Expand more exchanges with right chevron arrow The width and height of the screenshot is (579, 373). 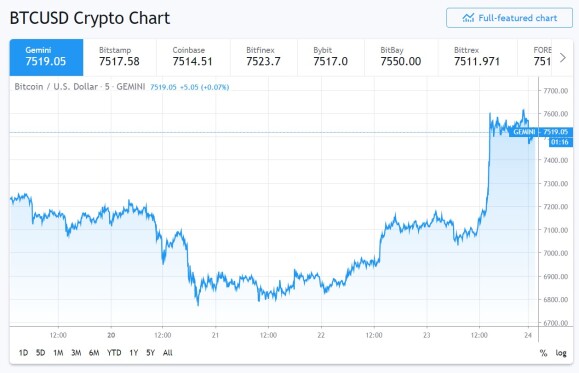(x=563, y=58)
